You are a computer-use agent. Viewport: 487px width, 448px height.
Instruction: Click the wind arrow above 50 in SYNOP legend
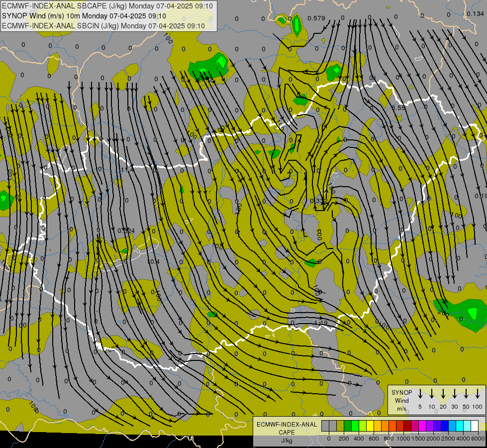click(x=466, y=394)
